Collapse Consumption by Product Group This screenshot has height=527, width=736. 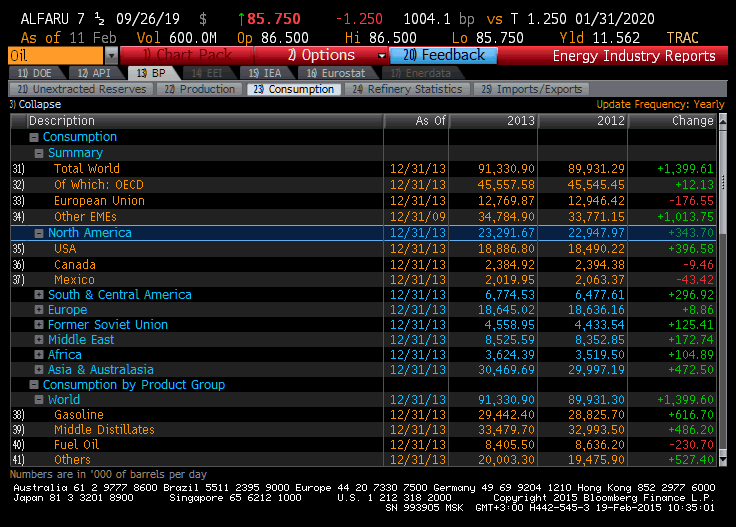[34, 385]
